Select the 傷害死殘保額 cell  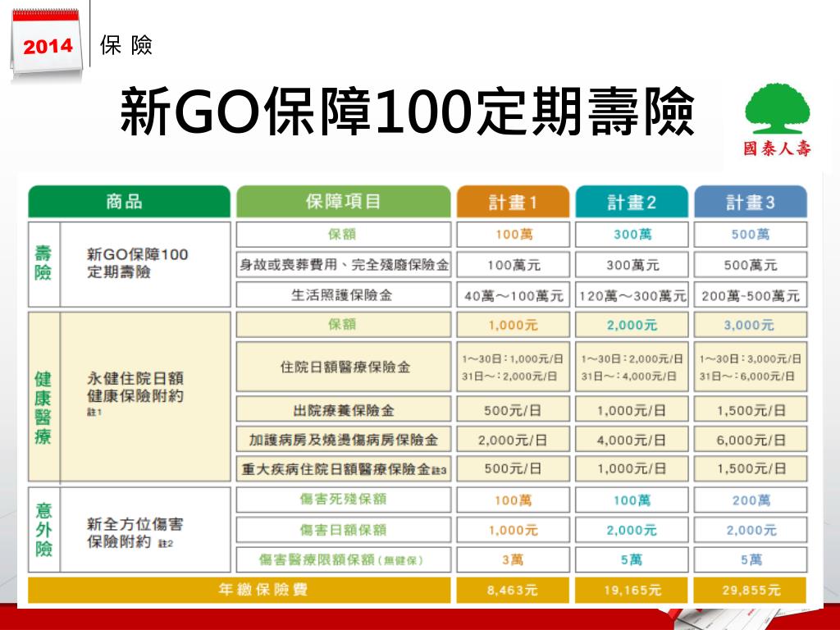point(344,500)
